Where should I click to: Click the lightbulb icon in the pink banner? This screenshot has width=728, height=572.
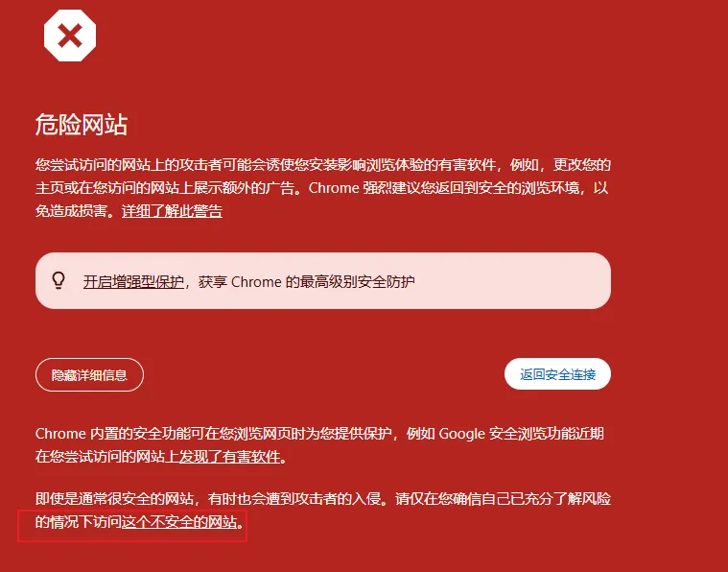tap(59, 280)
